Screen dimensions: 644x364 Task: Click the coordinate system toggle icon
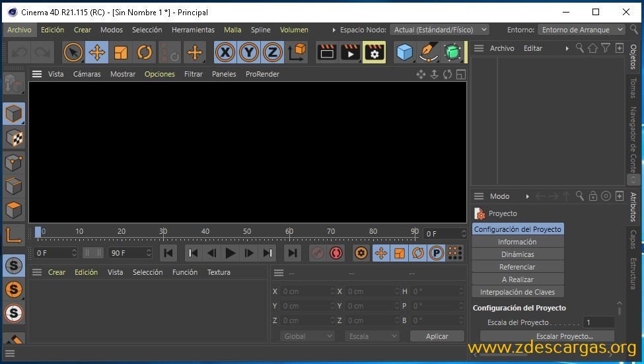click(297, 53)
